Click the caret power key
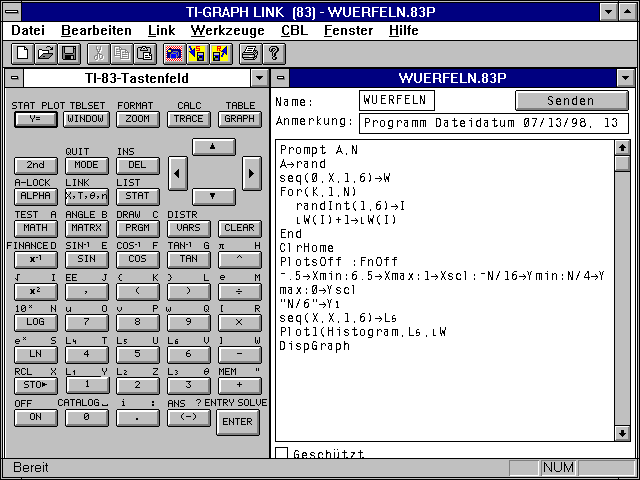The image size is (640, 480). 240,260
